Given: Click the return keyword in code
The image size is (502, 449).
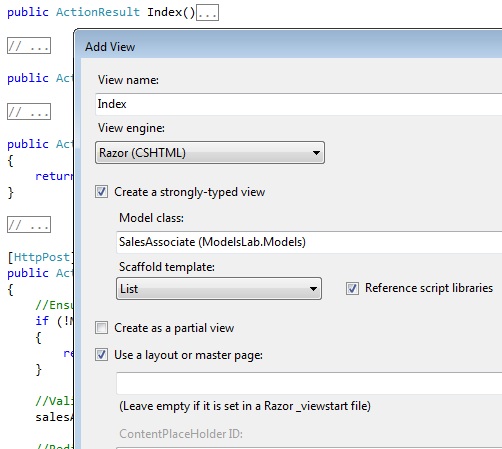Looking at the screenshot, I should coord(54,176).
